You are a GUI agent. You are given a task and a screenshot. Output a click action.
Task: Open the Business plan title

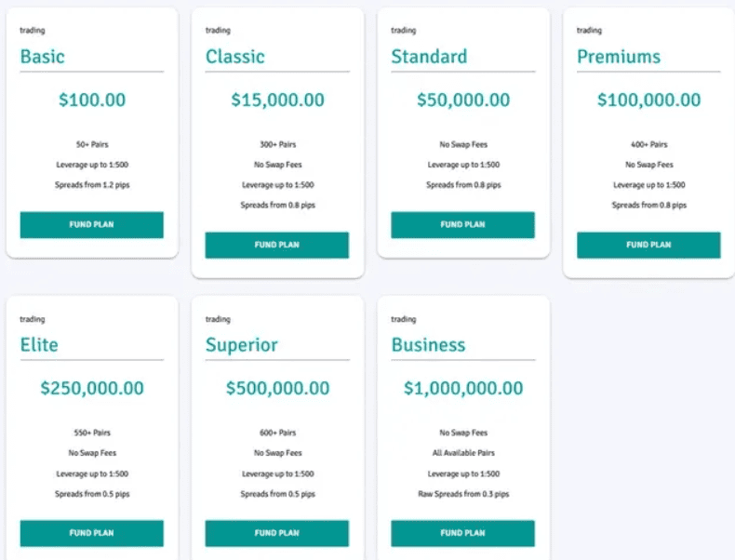click(428, 345)
